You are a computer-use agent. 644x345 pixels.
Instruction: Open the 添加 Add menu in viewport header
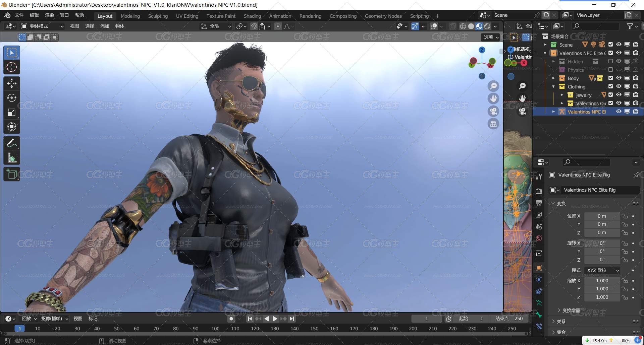coord(105,26)
